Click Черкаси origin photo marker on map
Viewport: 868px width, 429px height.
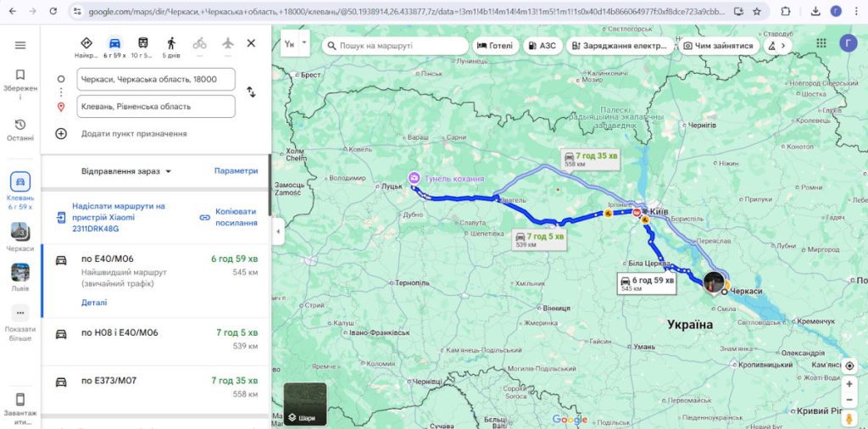click(714, 282)
